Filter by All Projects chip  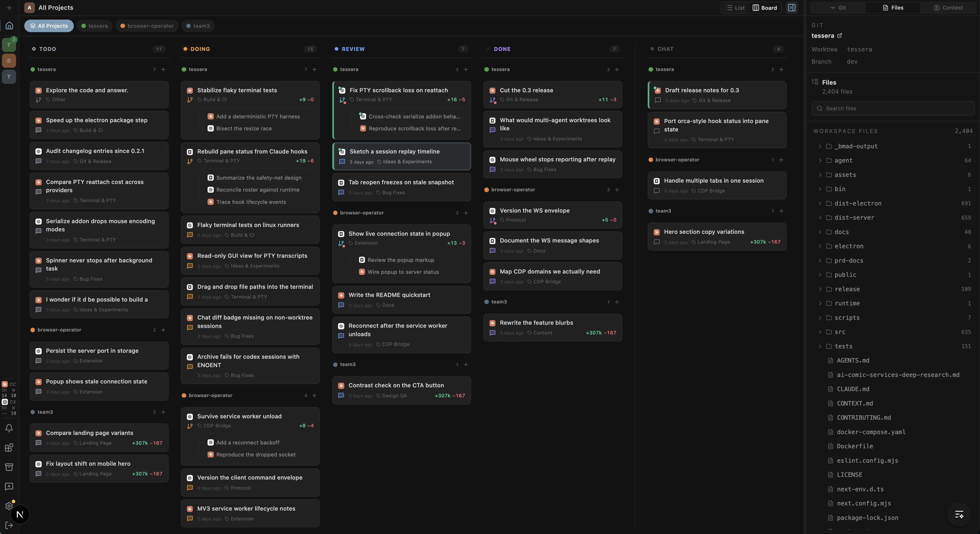(x=49, y=26)
